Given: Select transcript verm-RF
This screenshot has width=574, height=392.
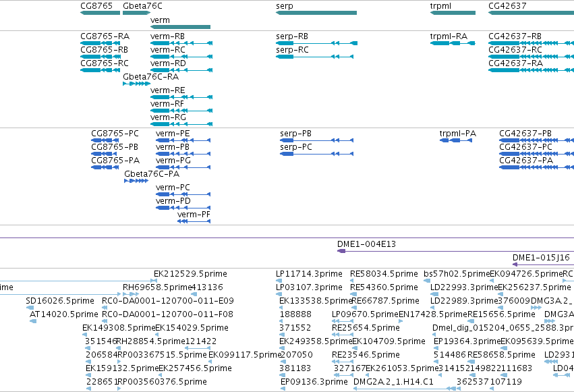Looking at the screenshot, I should [x=181, y=111].
